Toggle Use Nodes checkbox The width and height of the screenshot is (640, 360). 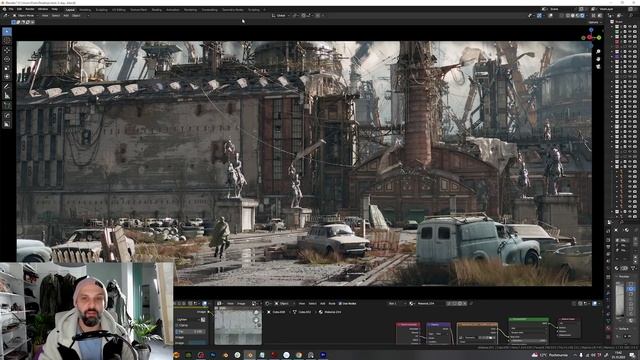point(341,304)
